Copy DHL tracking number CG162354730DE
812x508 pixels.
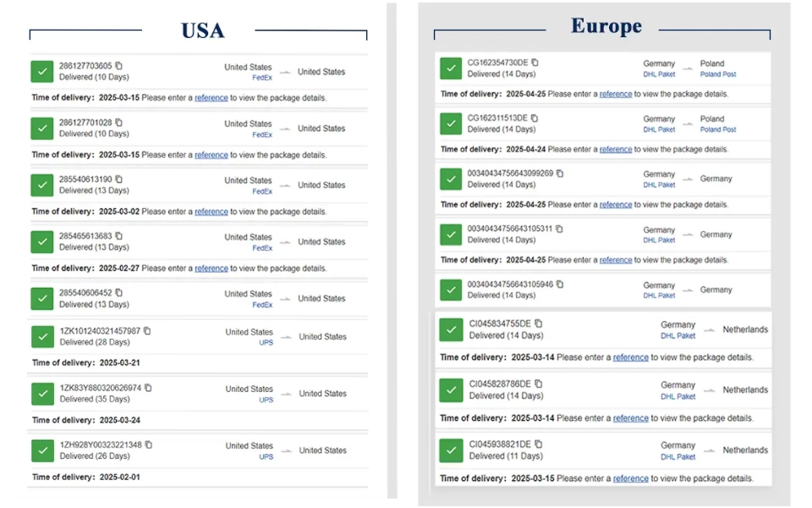tap(535, 63)
